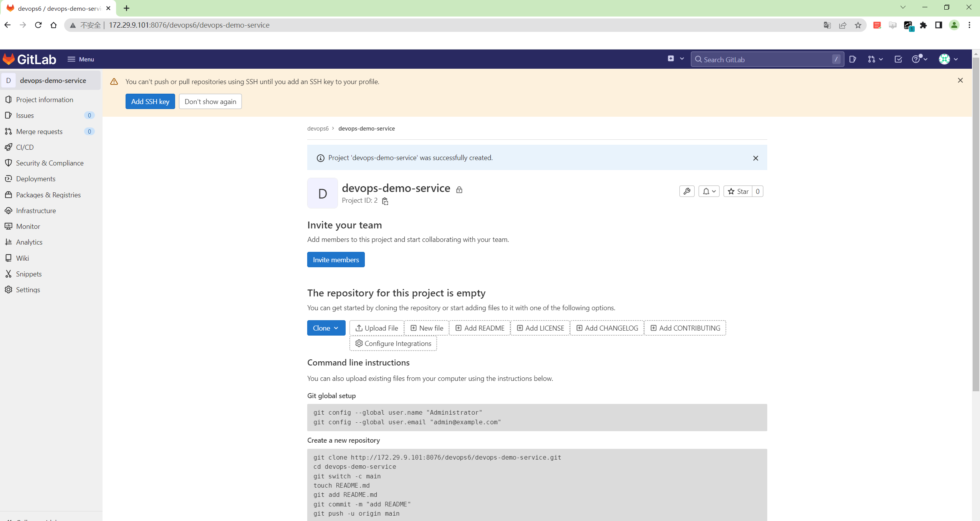Open Snippets scissors item in sidebar
Screen dimensions: 980x521
(28, 274)
